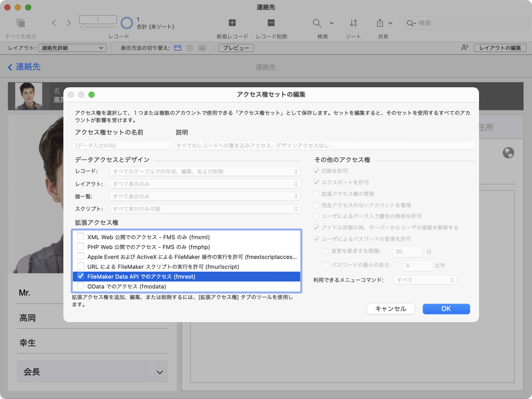Open the スクリプト privilege dropdown
This screenshot has width=532, height=399.
click(205, 209)
